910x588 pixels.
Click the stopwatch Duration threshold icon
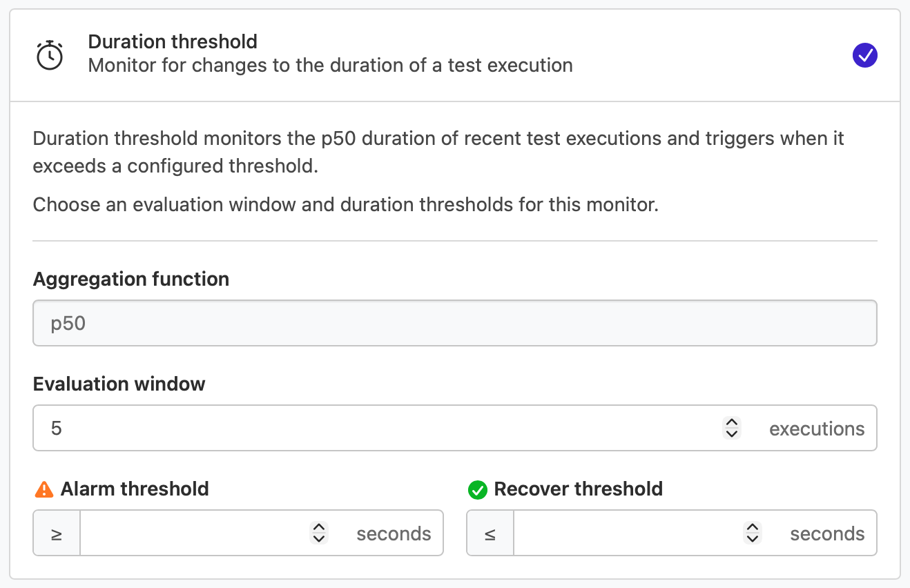pyautogui.click(x=48, y=54)
